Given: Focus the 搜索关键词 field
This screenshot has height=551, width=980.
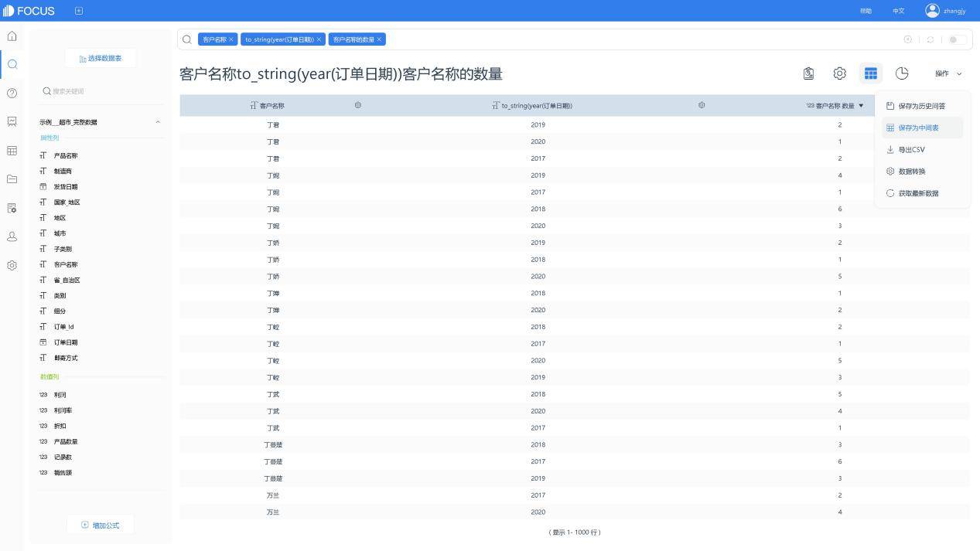Looking at the screenshot, I should (101, 91).
